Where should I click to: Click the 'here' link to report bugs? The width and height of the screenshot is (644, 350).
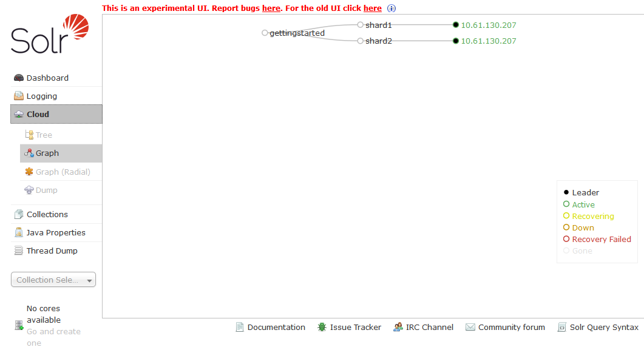click(271, 8)
